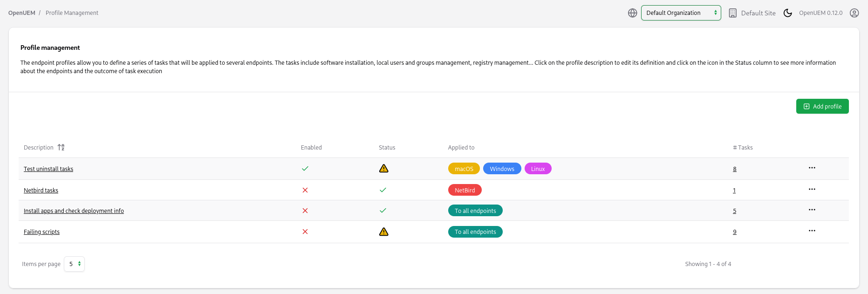Image resolution: width=868 pixels, height=294 pixels.
Task: Click the globe language icon
Action: click(632, 13)
